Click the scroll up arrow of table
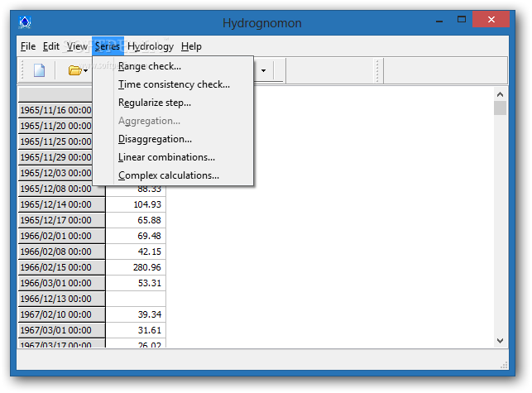The width and height of the screenshot is (532, 393). [500, 94]
